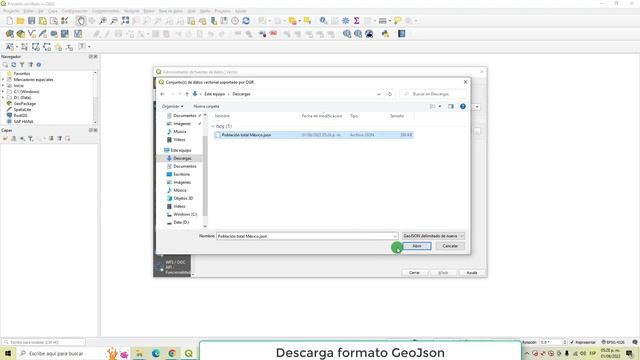Viewport: 640px width, 360px height.
Task: Open the Ayuda menu
Action: click(x=240, y=11)
